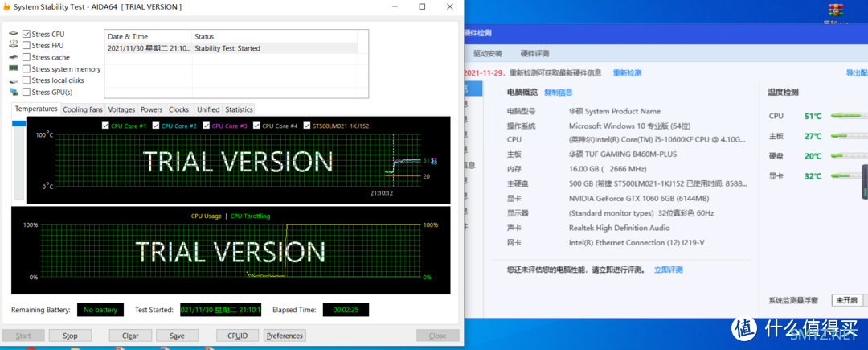Open the system monitor floating window dropdown
Image resolution: width=868 pixels, height=350 pixels.
tap(846, 300)
